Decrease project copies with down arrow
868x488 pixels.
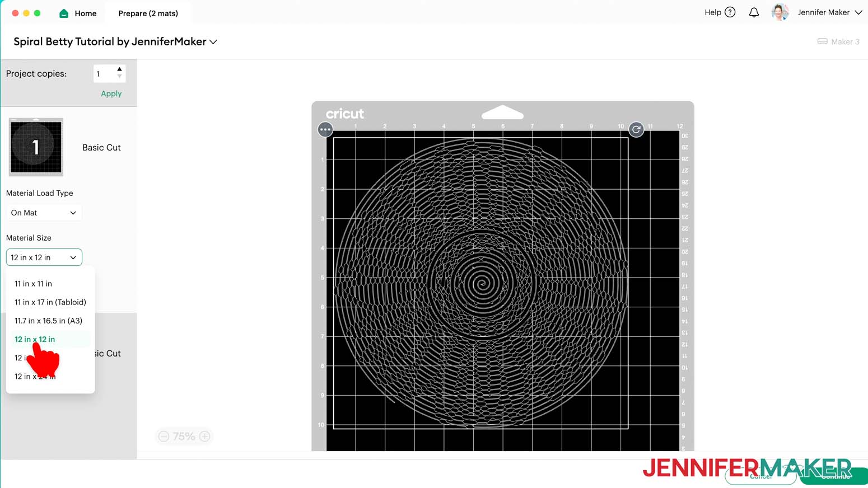(x=119, y=77)
